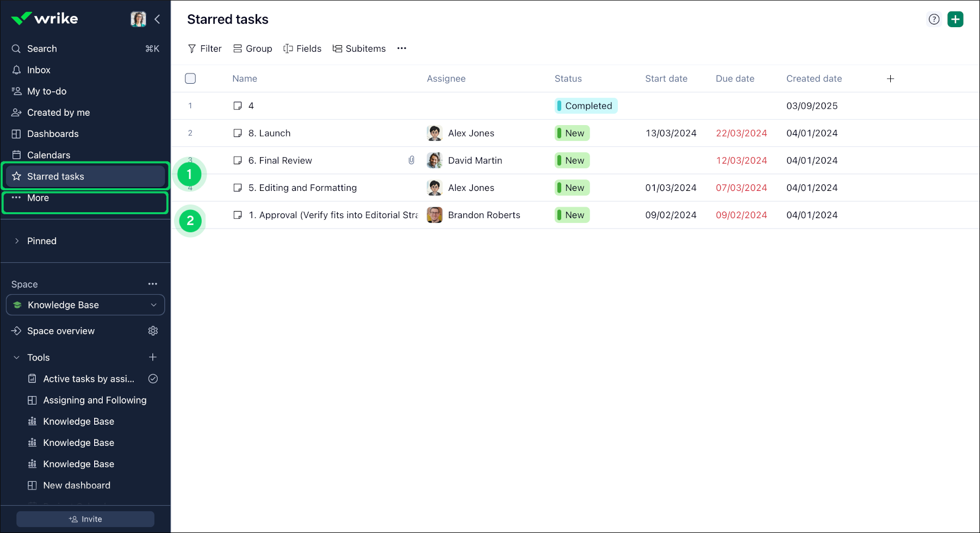Open the user profile avatar

pos(138,19)
